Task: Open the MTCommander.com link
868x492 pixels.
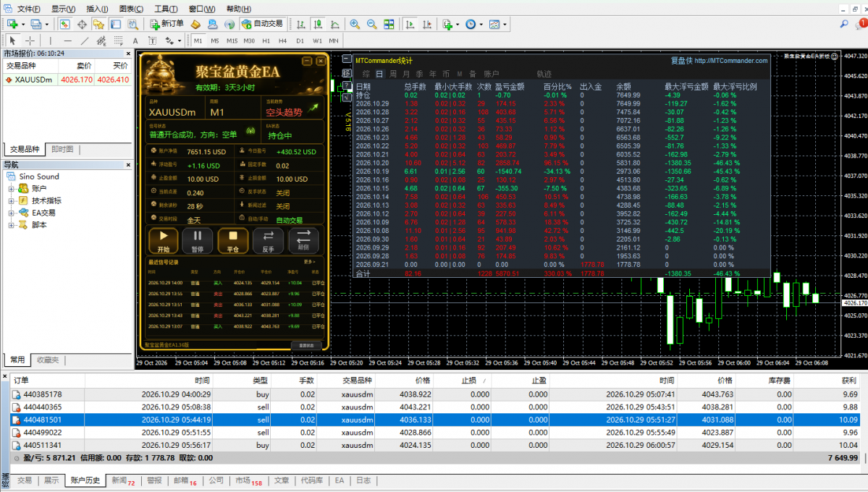Action: tap(730, 61)
